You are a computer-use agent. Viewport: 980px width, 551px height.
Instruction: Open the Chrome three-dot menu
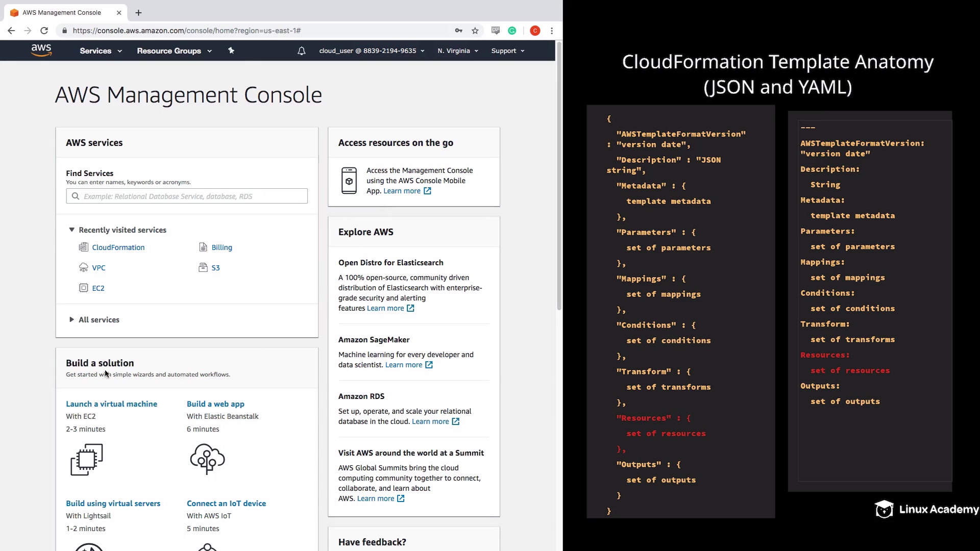click(x=552, y=31)
